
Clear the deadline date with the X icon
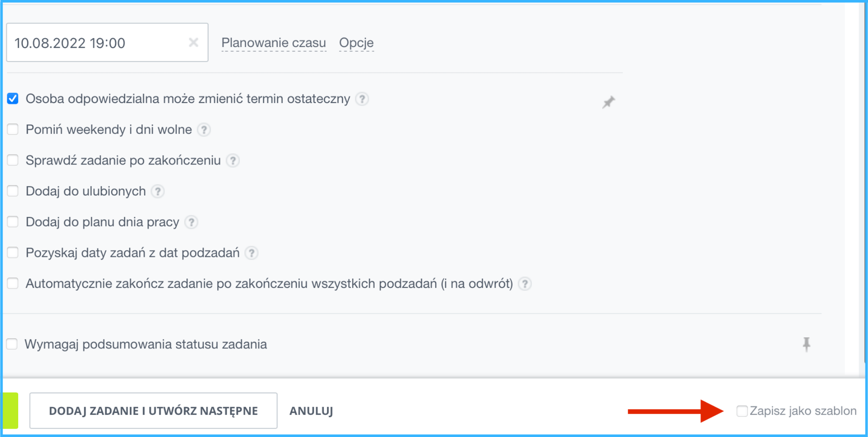193,42
